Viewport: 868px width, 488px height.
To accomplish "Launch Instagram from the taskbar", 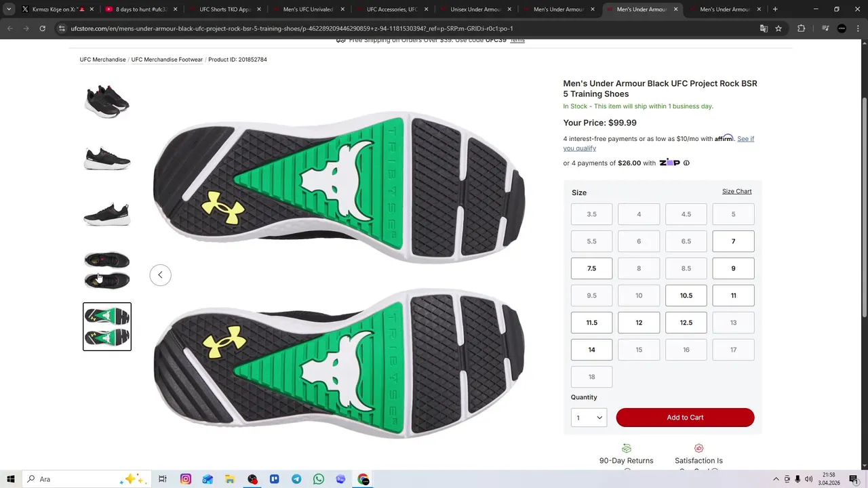I will coord(185,479).
